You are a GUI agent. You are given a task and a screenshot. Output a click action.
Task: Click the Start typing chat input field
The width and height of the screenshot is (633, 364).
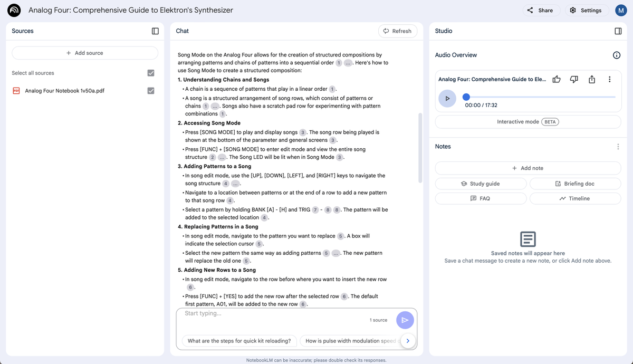point(274,314)
